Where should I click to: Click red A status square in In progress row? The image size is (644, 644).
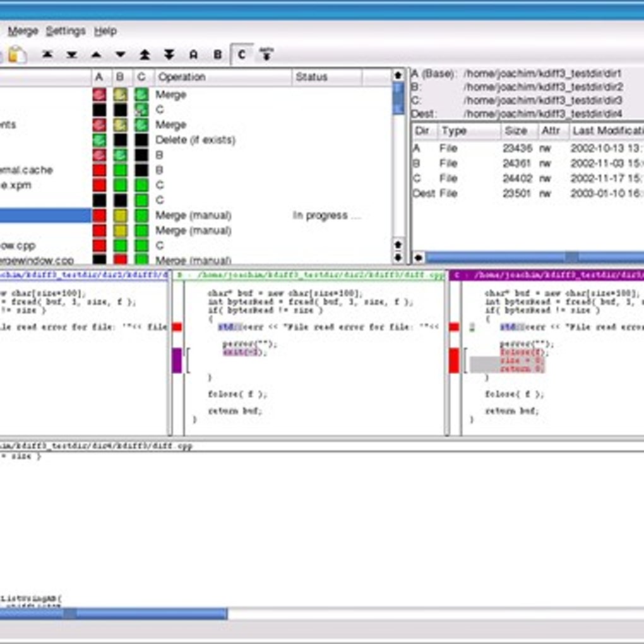tap(99, 216)
